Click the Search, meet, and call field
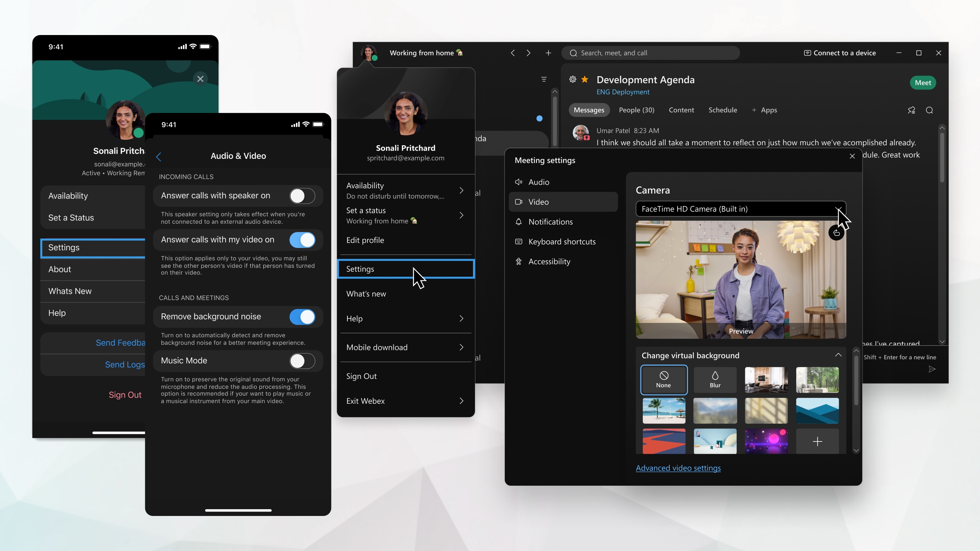The height and width of the screenshot is (551, 980). 651,53
